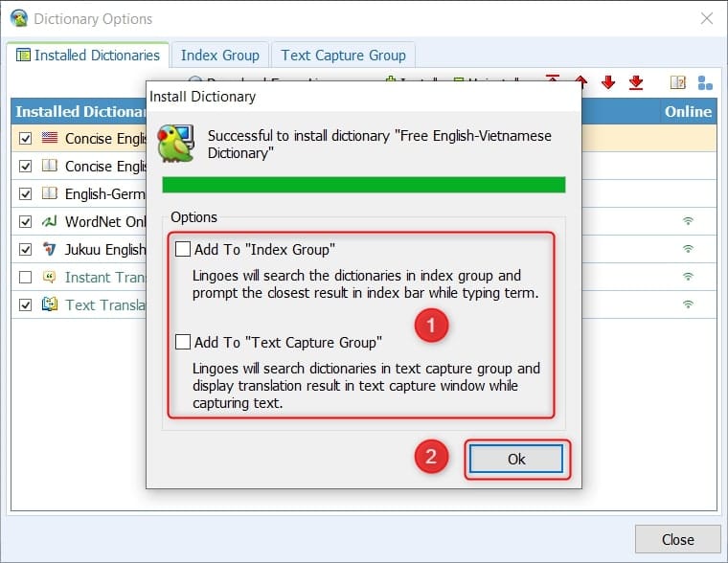Image resolution: width=728 pixels, height=563 pixels.
Task: Click the Lingoes app icon in title bar
Action: coord(19,18)
